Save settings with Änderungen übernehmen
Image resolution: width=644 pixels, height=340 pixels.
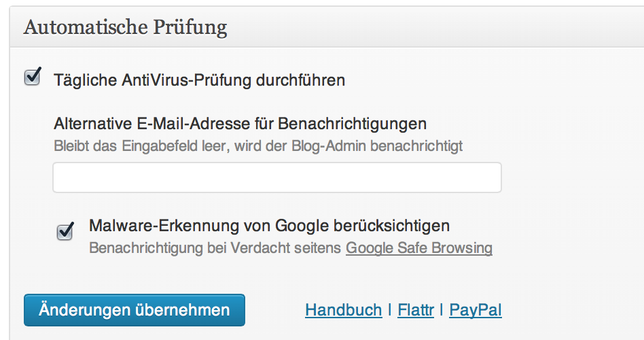pos(135,310)
